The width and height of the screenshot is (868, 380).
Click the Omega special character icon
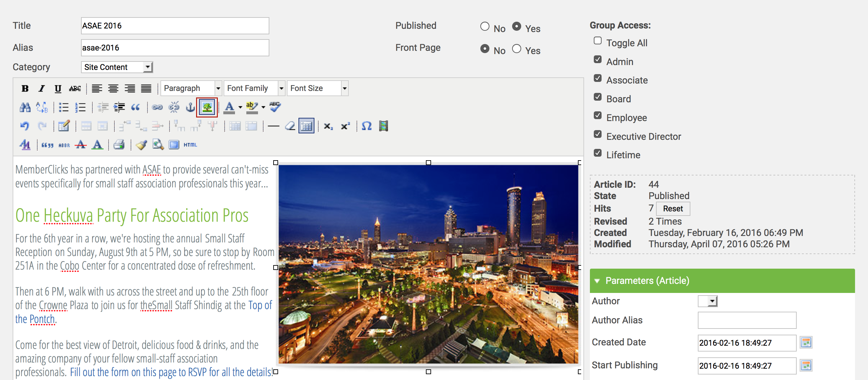366,126
